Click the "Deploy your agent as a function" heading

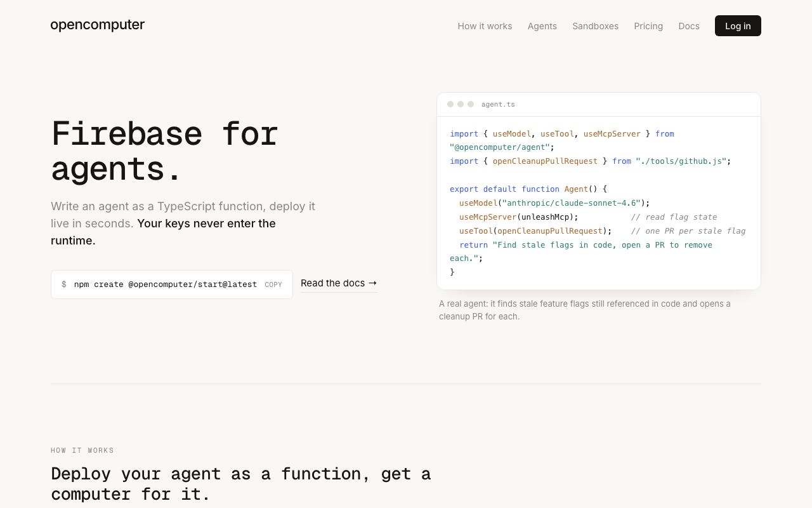point(241,484)
